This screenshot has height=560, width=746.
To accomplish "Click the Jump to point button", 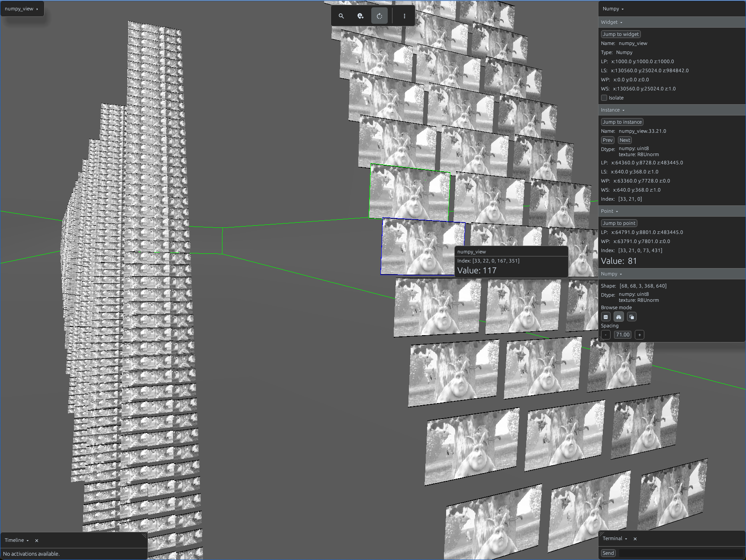I will click(619, 223).
